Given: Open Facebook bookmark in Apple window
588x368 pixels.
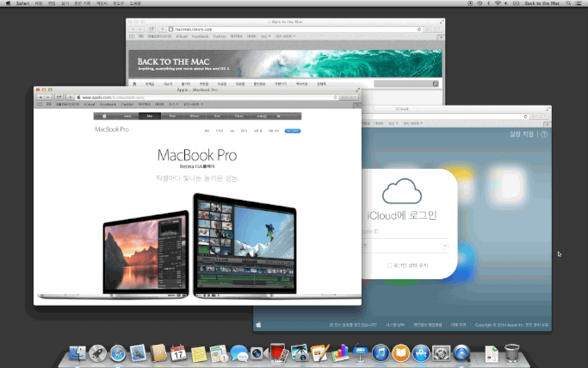Looking at the screenshot, I should pos(108,104).
